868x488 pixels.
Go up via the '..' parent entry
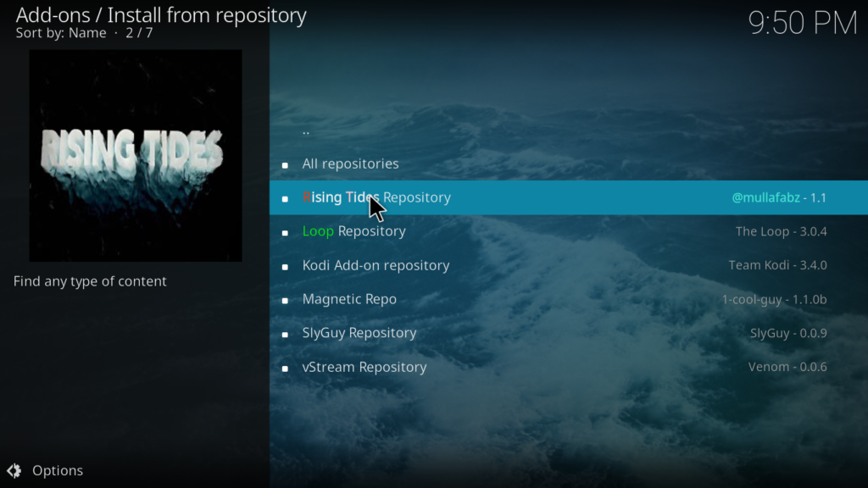pyautogui.click(x=306, y=130)
